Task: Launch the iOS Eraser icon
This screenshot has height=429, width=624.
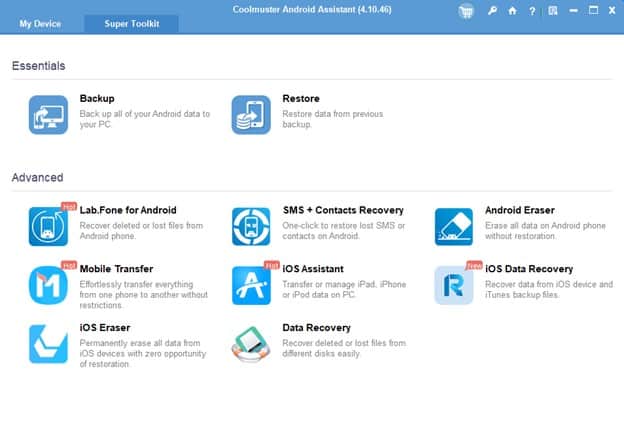Action: (x=49, y=344)
